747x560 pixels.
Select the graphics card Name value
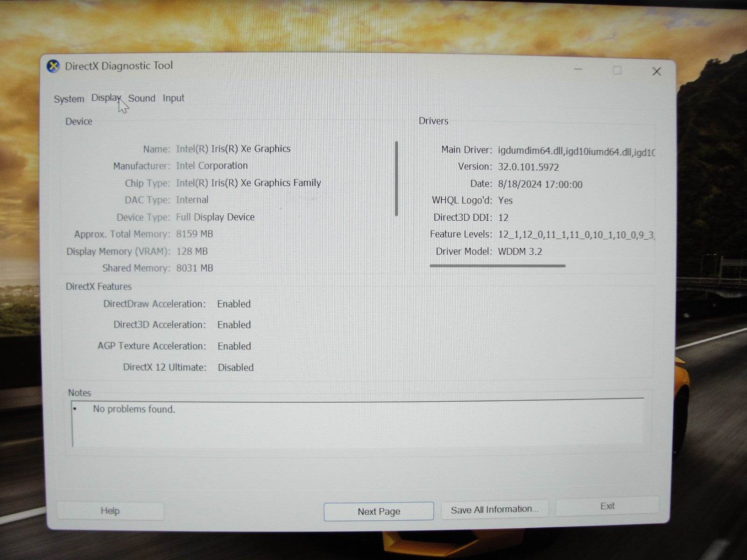[233, 148]
